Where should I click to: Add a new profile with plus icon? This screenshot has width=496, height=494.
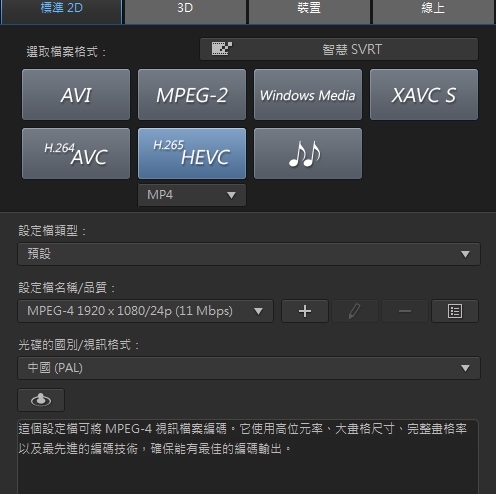(305, 311)
